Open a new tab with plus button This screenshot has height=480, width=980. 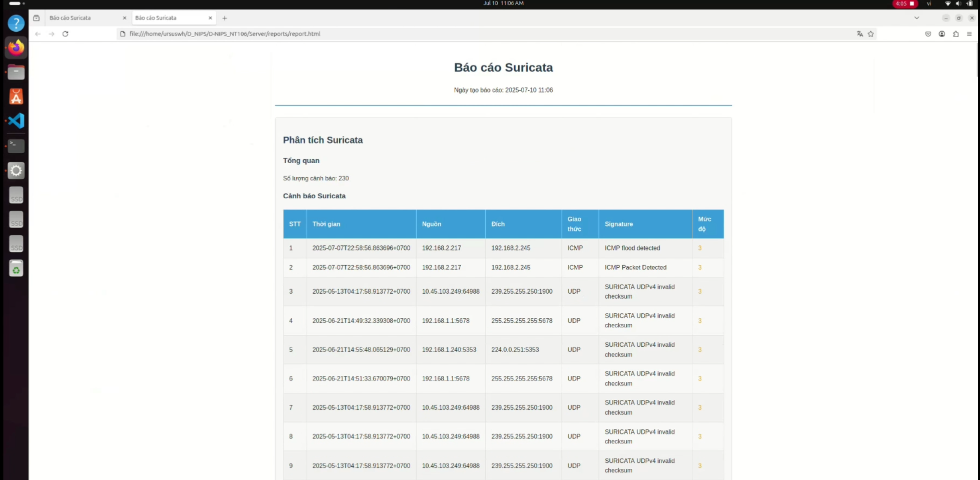[x=225, y=18]
